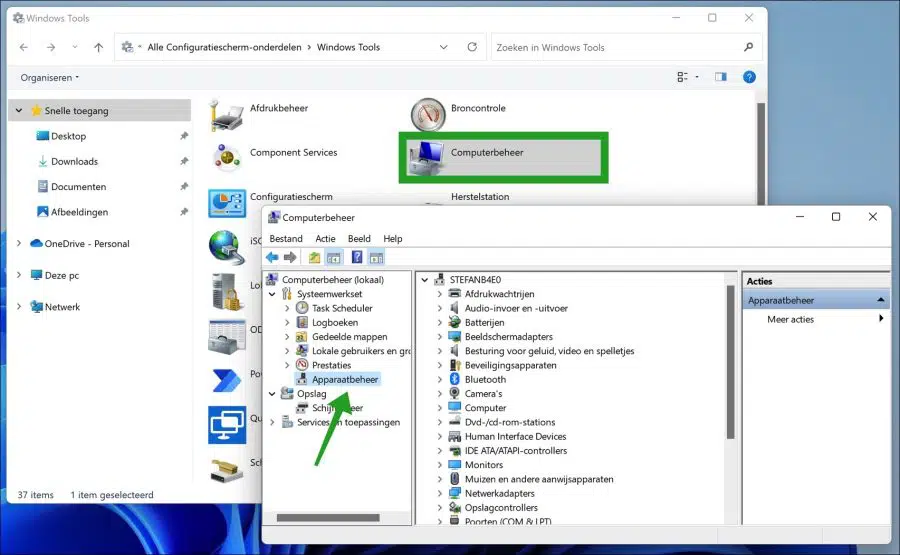Screen dimensions: 900x555
Task: Click the search magnifier in Windows Tools
Action: click(748, 47)
